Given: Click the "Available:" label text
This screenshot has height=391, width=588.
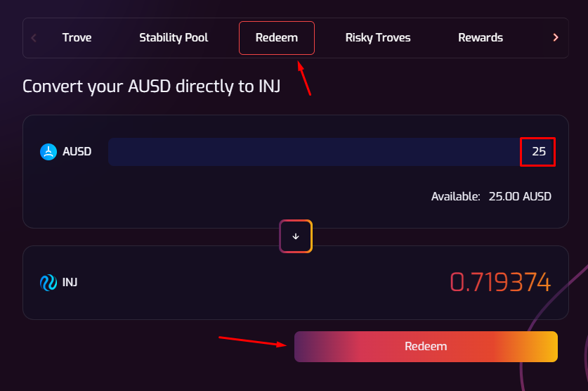Looking at the screenshot, I should (456, 196).
